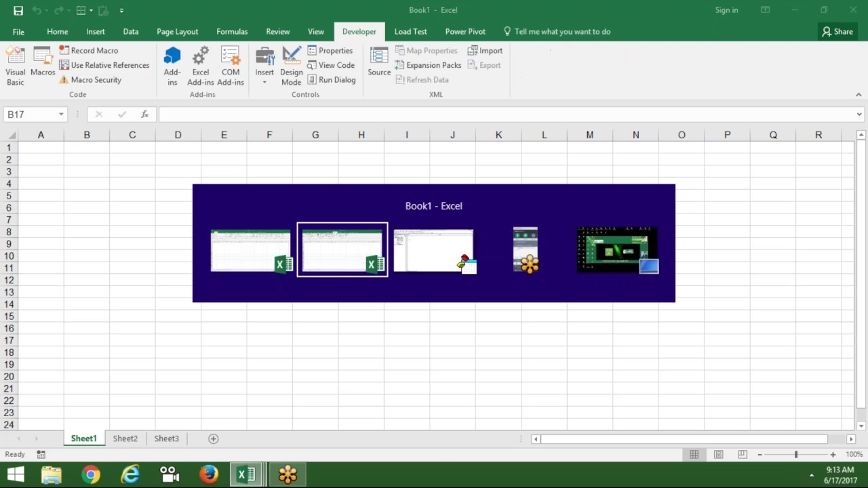Add a new sheet
Screen dimensions: 868x488
click(x=213, y=439)
